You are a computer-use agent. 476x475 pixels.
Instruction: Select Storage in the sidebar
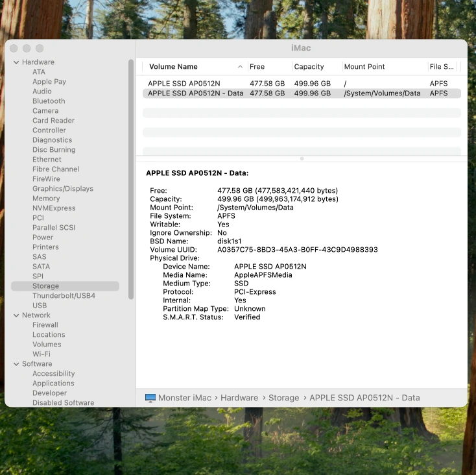(45, 286)
